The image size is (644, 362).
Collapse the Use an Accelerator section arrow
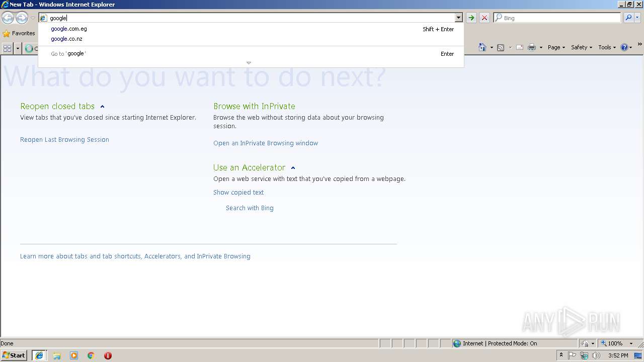tap(293, 168)
